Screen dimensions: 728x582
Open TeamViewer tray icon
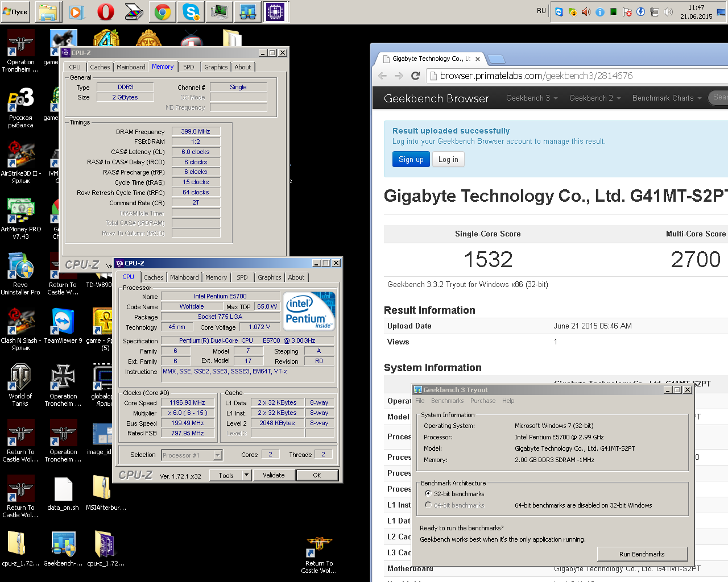(559, 11)
